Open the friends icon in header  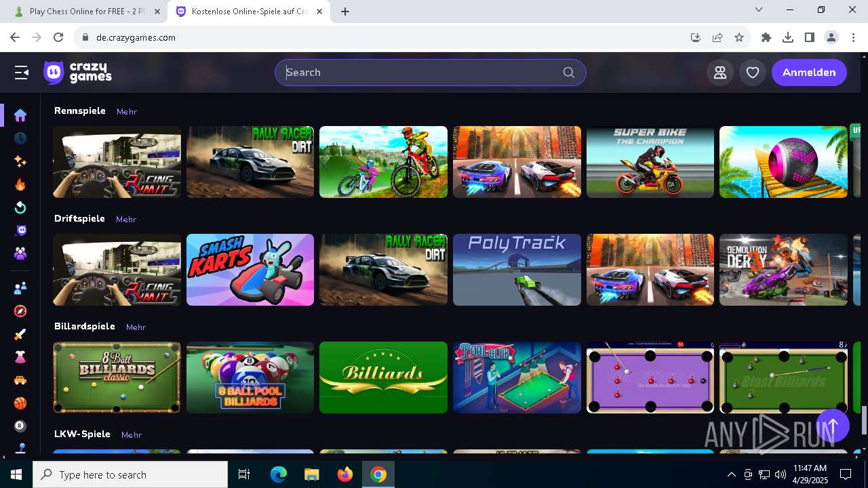pos(720,73)
